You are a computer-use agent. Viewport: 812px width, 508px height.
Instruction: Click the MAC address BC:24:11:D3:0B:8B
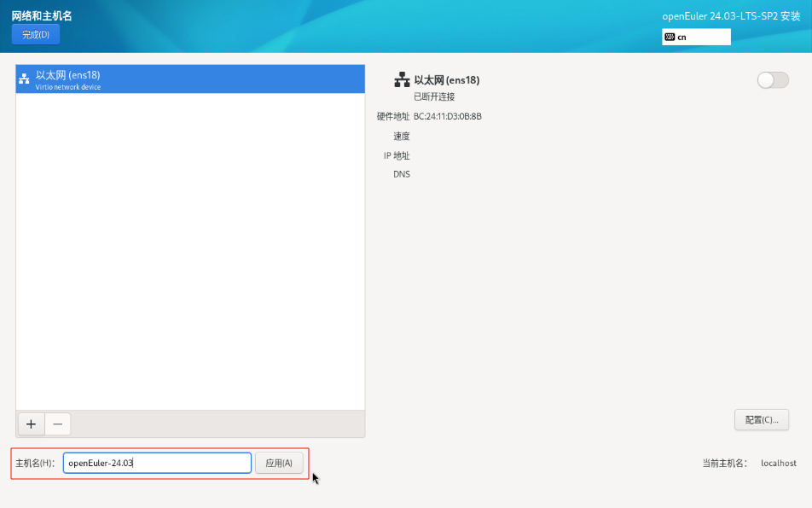pos(448,117)
